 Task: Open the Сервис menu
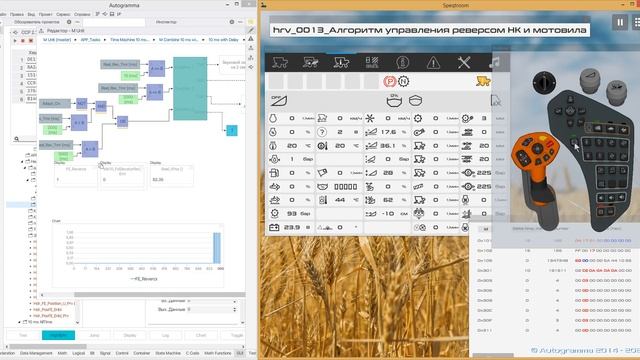[63, 14]
